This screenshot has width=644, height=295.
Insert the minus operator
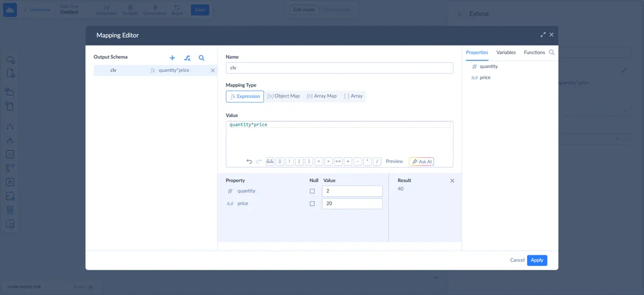[358, 162]
